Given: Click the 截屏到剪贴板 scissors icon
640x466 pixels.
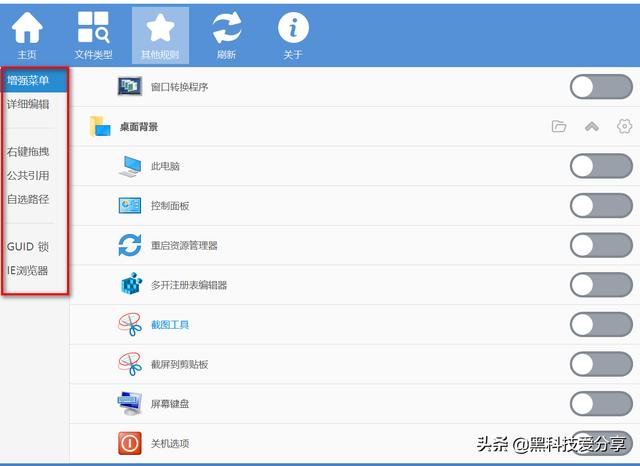Looking at the screenshot, I should coord(130,364).
